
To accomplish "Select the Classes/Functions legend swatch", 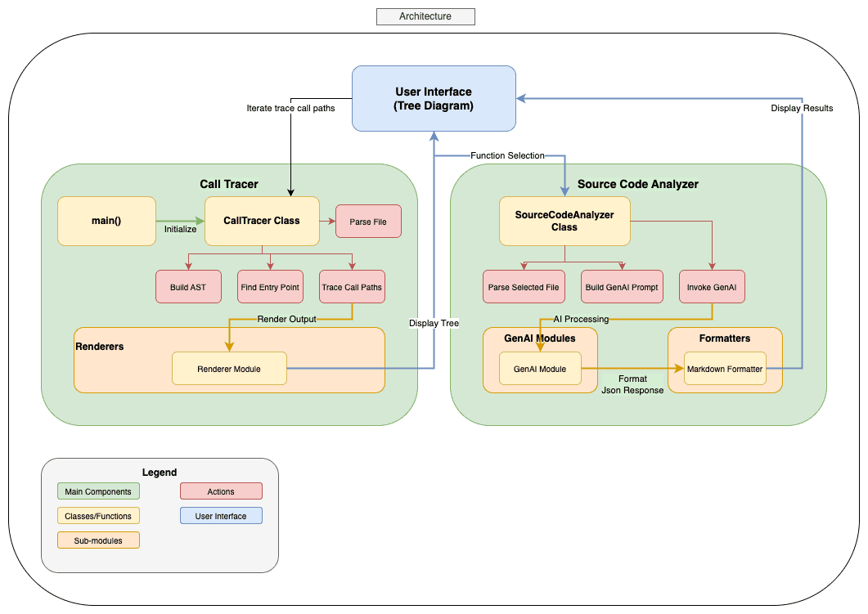I will [x=98, y=516].
